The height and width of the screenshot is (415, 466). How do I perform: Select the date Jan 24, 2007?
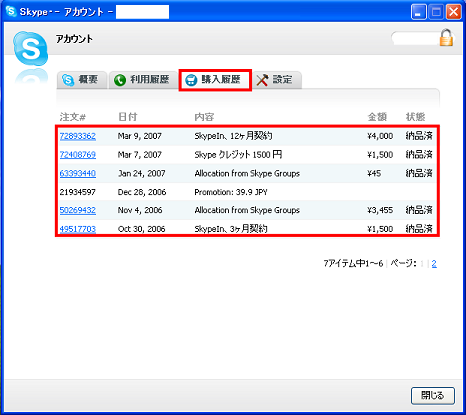coord(142,173)
